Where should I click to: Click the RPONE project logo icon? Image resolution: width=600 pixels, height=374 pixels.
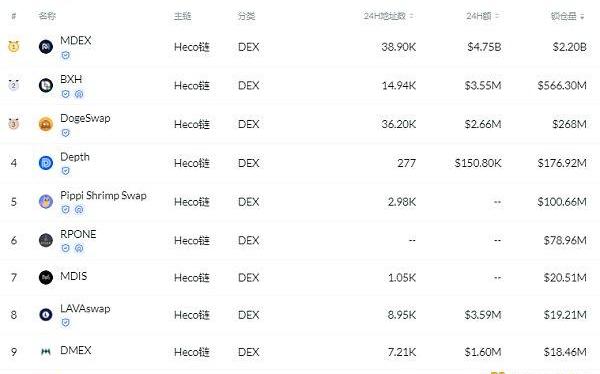[46, 240]
